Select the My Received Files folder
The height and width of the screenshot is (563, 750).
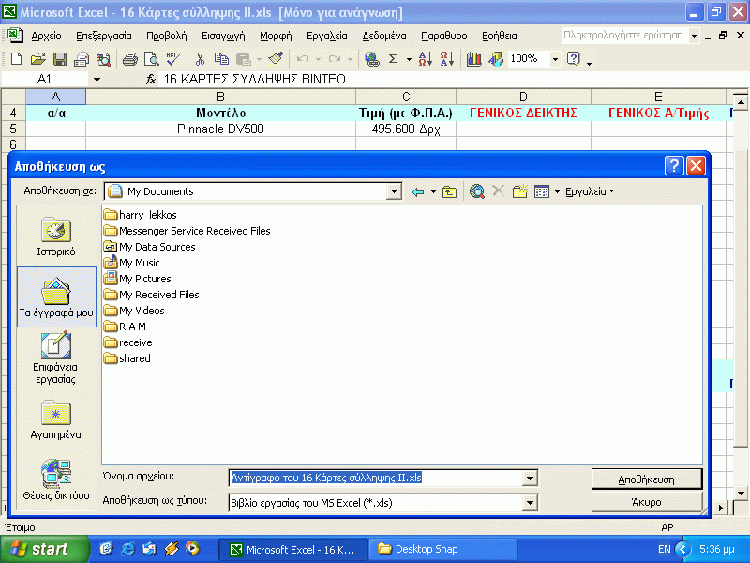152,295
